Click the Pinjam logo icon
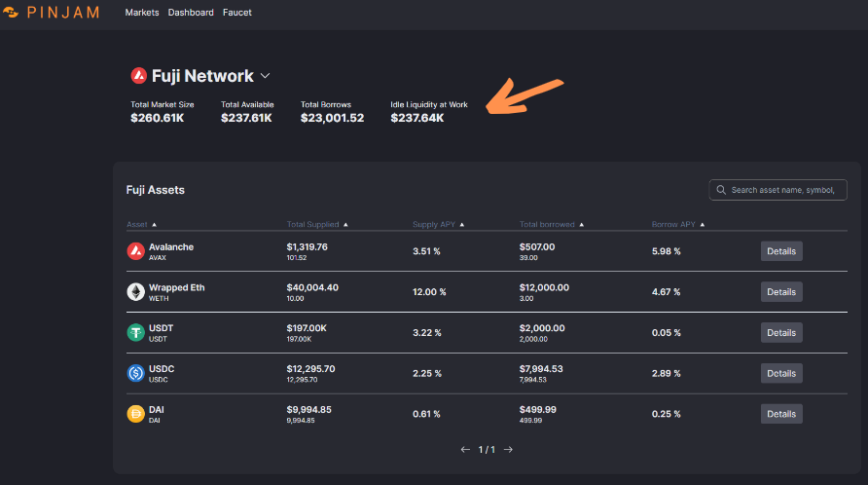 (11, 13)
